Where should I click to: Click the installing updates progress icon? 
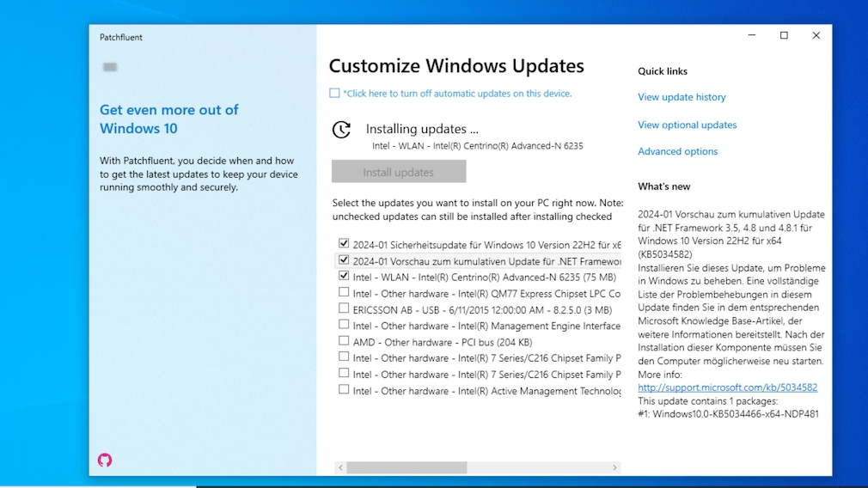point(341,130)
